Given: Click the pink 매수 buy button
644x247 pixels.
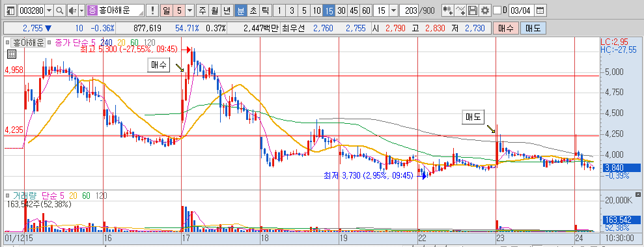Looking at the screenshot, I should pyautogui.click(x=506, y=29).
